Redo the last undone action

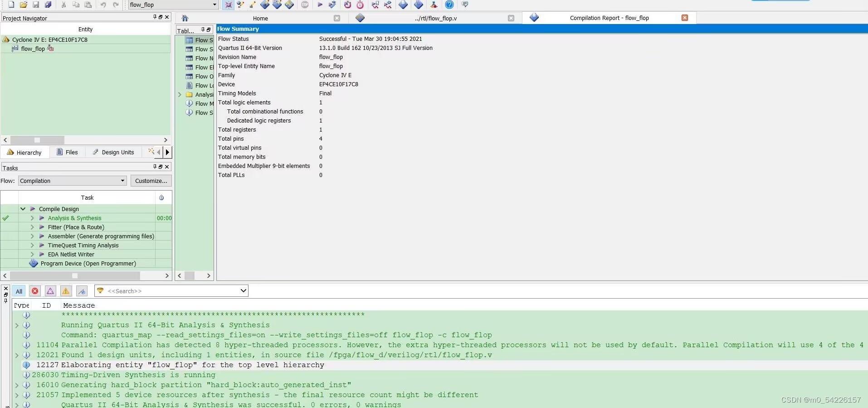click(x=116, y=5)
